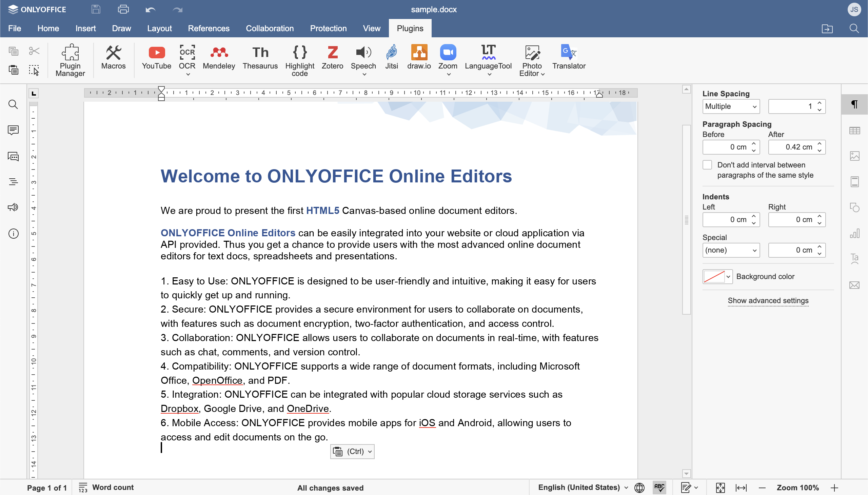Click the tab stop type selector
The height and width of the screenshot is (495, 868).
(x=33, y=93)
